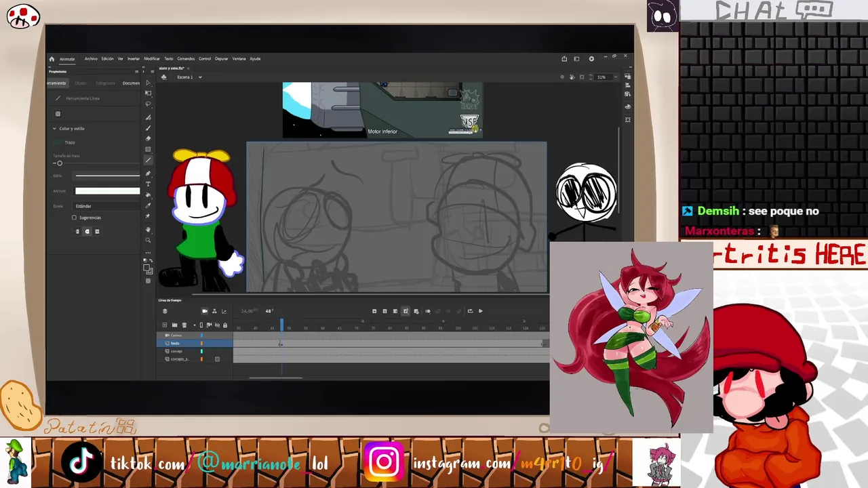Open the more tools ellipsis
The width and height of the screenshot is (868, 488).
pos(149,252)
